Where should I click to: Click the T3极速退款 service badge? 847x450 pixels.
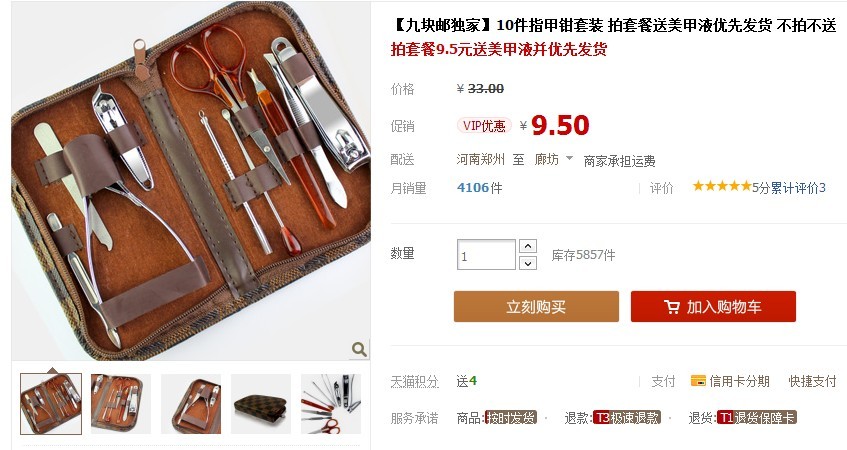coord(627,418)
